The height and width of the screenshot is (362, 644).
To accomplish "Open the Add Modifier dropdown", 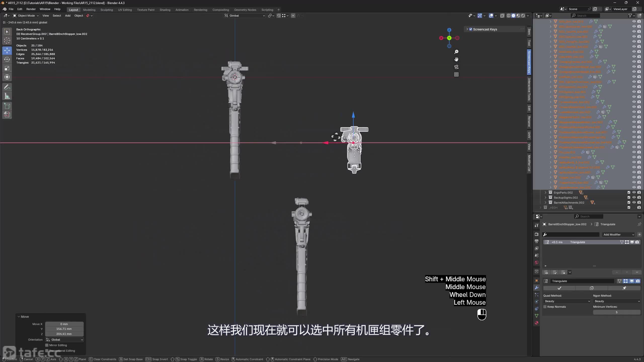I will click(x=619, y=235).
